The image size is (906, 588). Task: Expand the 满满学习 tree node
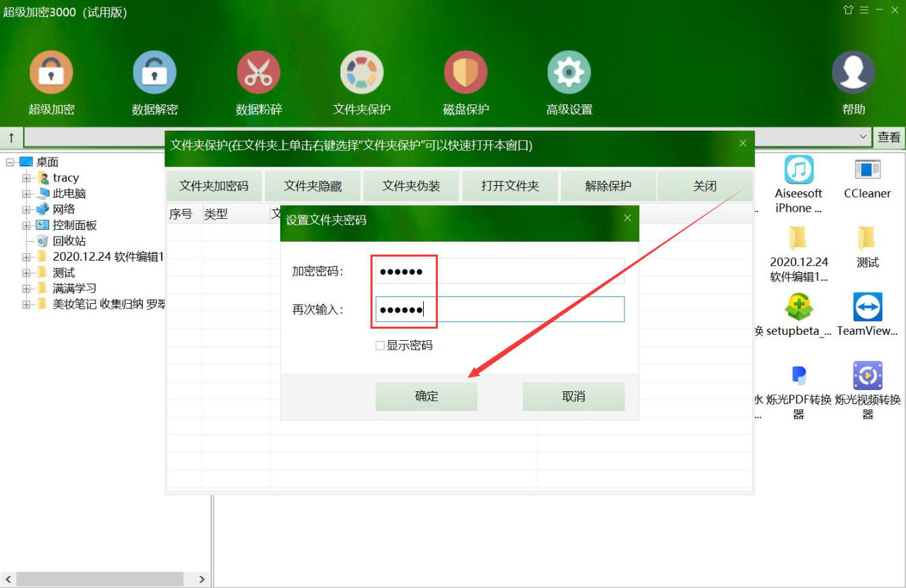coord(26,289)
